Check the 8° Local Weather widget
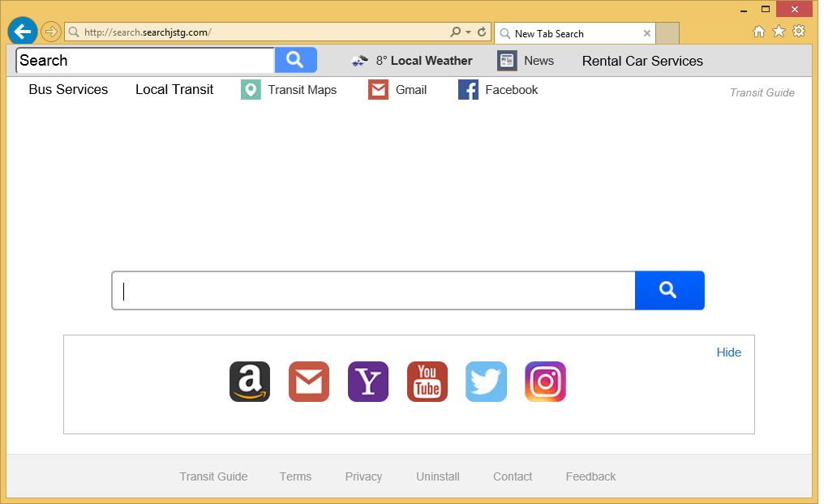The height and width of the screenshot is (504, 824). point(411,61)
